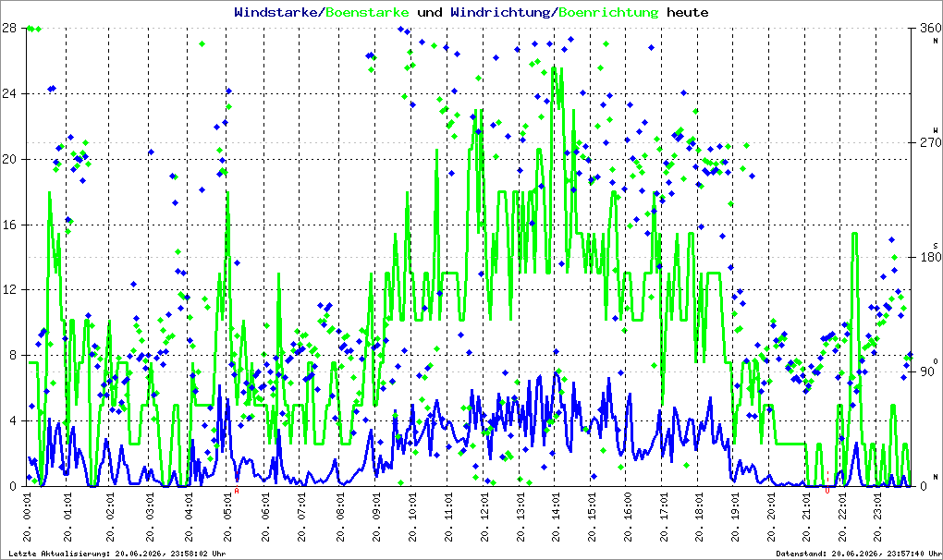Image resolution: width=943 pixels, height=560 pixels.
Task: Click the '20. 16:00' time axis label
Action: point(628,517)
